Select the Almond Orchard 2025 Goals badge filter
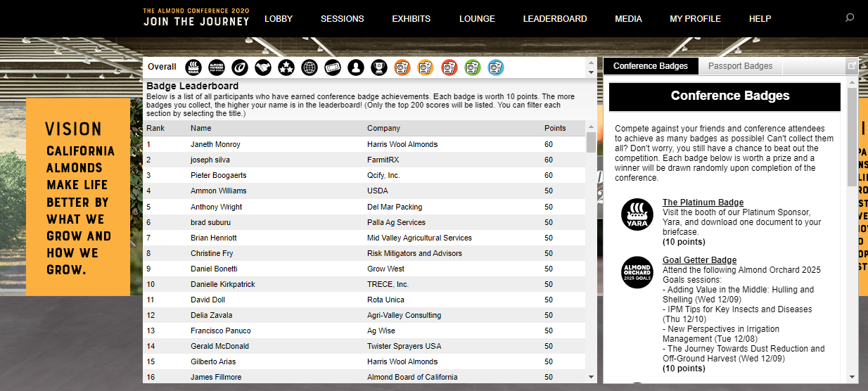 pyautogui.click(x=217, y=68)
